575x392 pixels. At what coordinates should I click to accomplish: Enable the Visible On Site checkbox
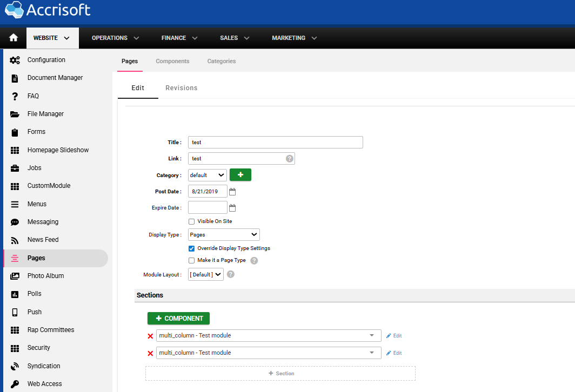click(x=191, y=221)
